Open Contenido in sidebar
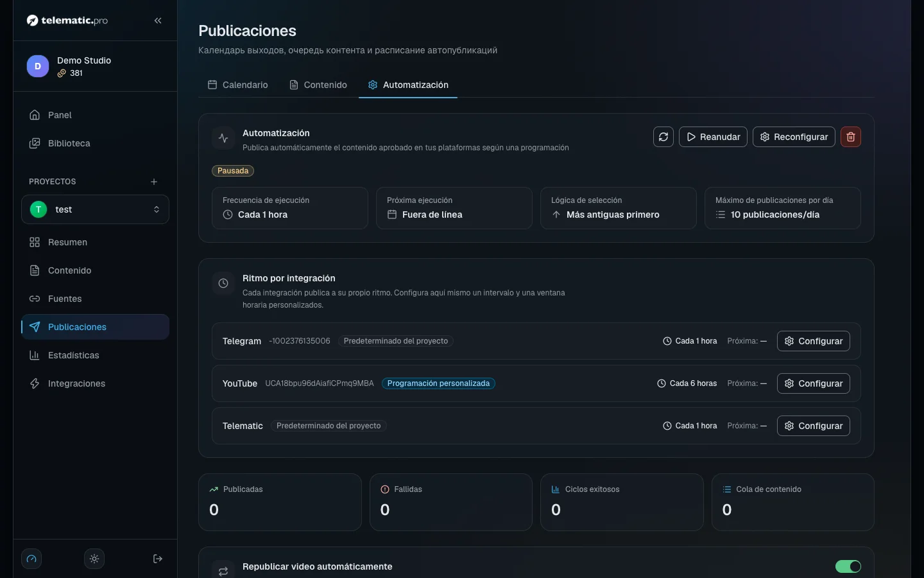This screenshot has width=924, height=578. (x=95, y=270)
